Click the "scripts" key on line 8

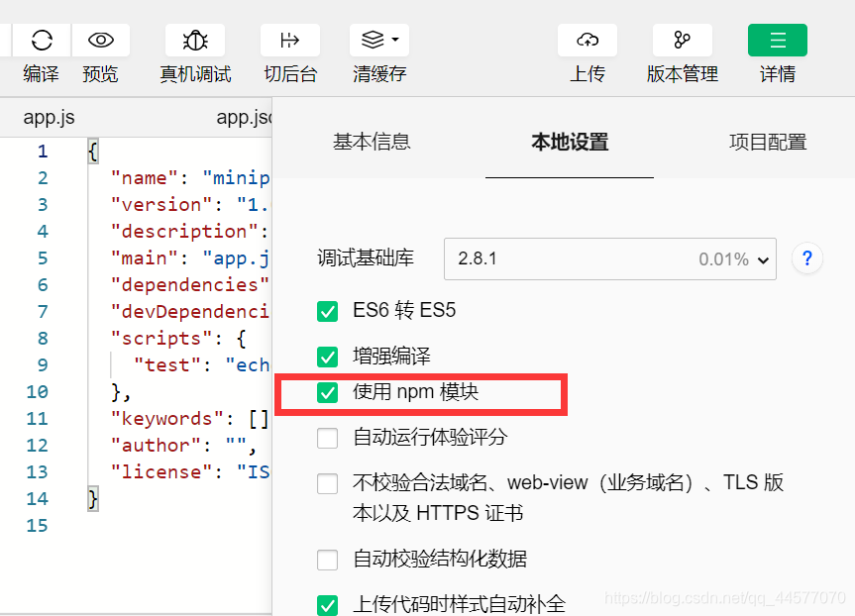coord(161,338)
